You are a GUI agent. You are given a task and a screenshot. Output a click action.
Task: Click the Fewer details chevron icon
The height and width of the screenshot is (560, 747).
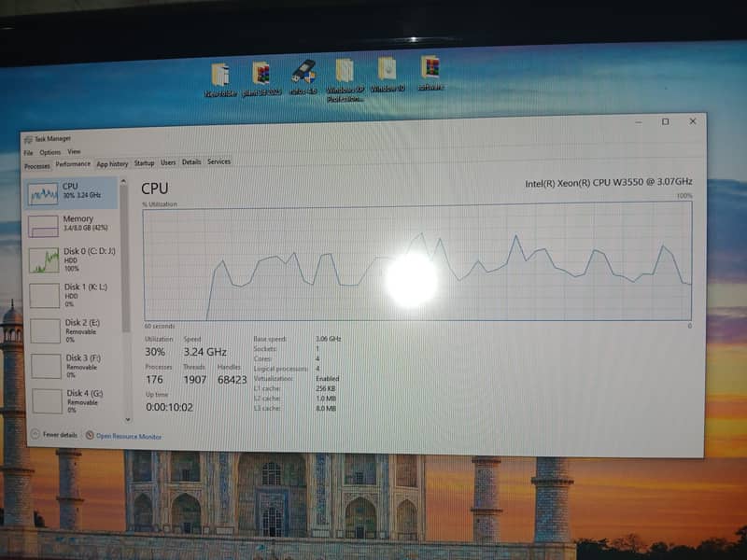coord(35,434)
